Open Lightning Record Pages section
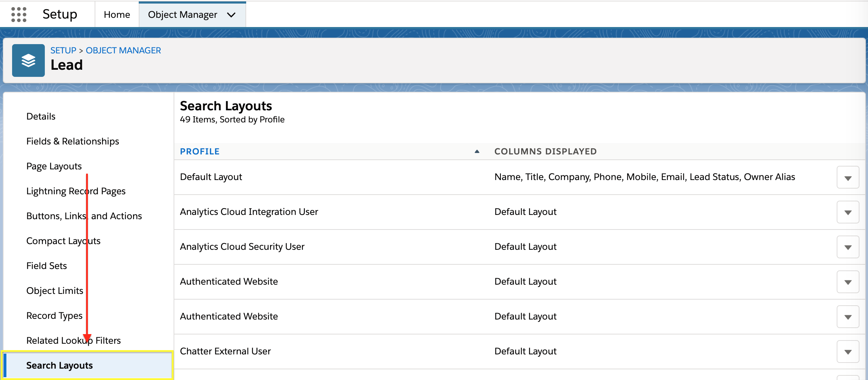Image resolution: width=868 pixels, height=380 pixels. pyautogui.click(x=76, y=191)
